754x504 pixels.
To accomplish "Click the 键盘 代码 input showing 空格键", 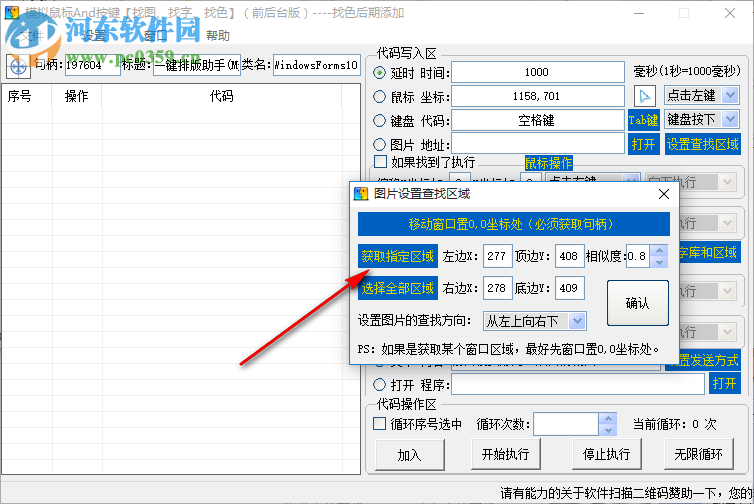I will (x=537, y=120).
